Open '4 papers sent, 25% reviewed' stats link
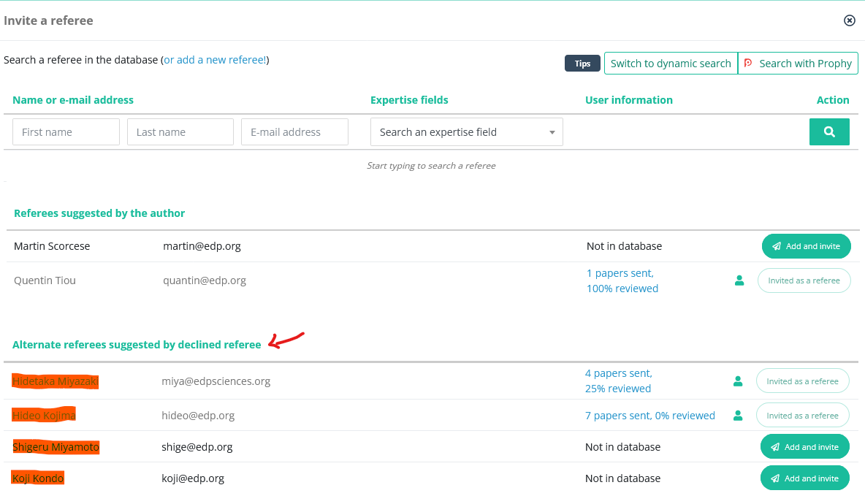 tap(618, 381)
